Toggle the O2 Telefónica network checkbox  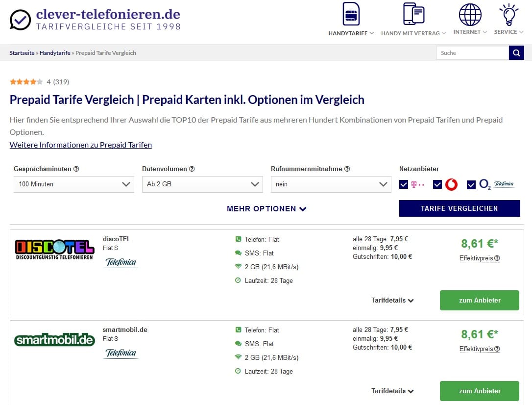(x=471, y=185)
